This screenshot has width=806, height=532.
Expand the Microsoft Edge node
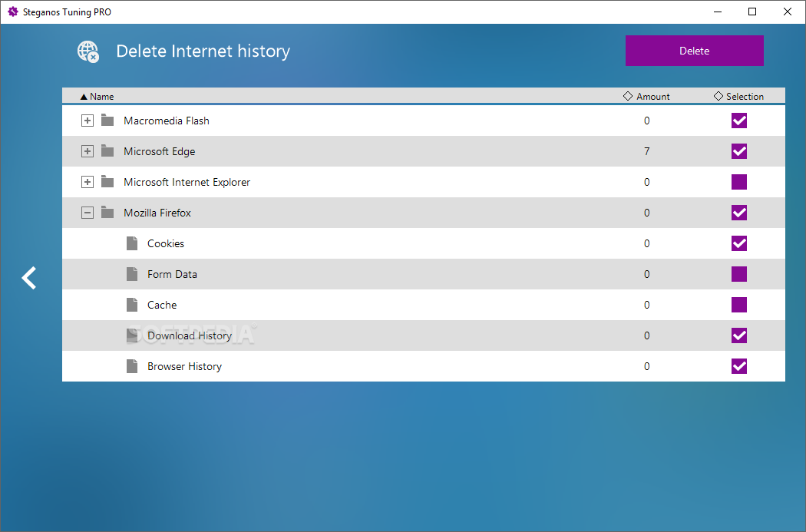pyautogui.click(x=88, y=151)
